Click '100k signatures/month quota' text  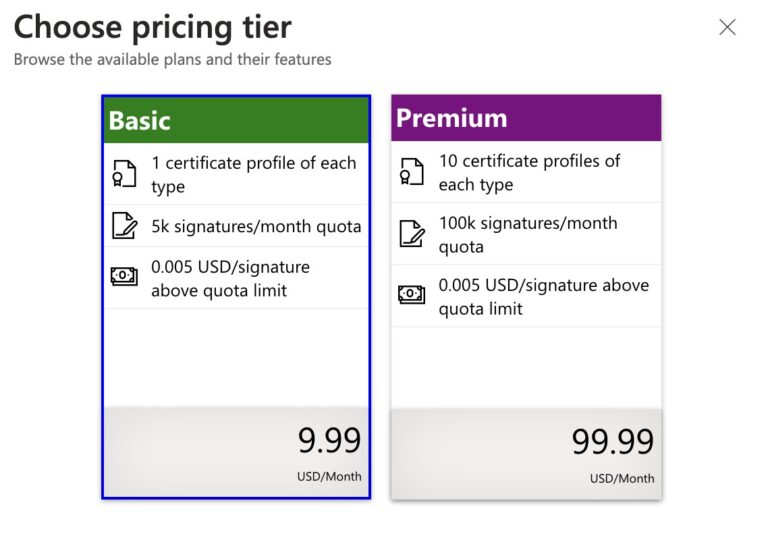(528, 234)
